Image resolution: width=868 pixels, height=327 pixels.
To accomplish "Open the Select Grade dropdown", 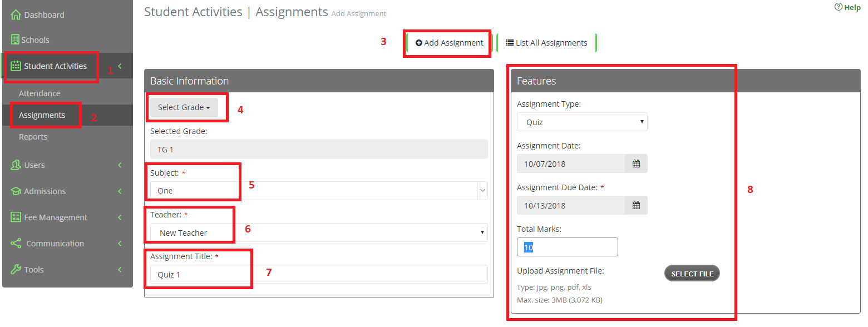I will 184,107.
